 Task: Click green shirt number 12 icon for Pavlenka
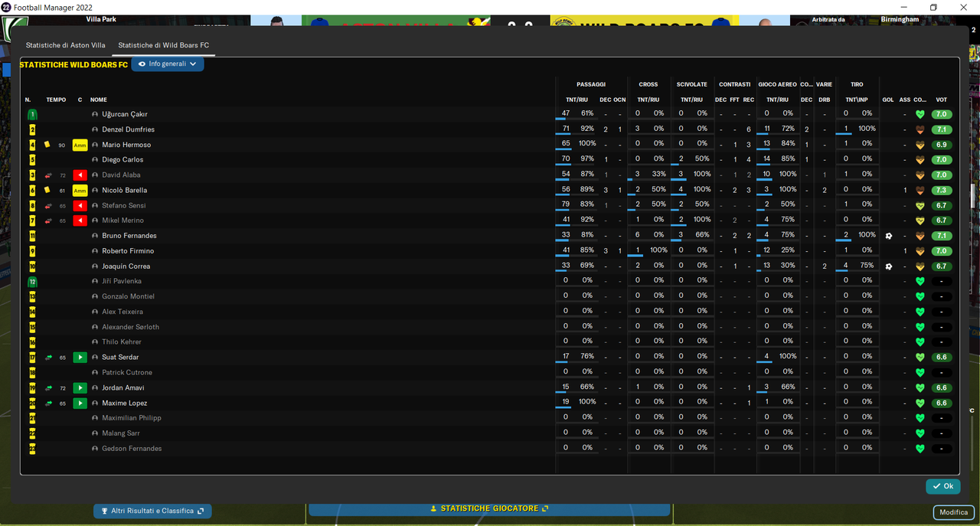[x=32, y=282]
